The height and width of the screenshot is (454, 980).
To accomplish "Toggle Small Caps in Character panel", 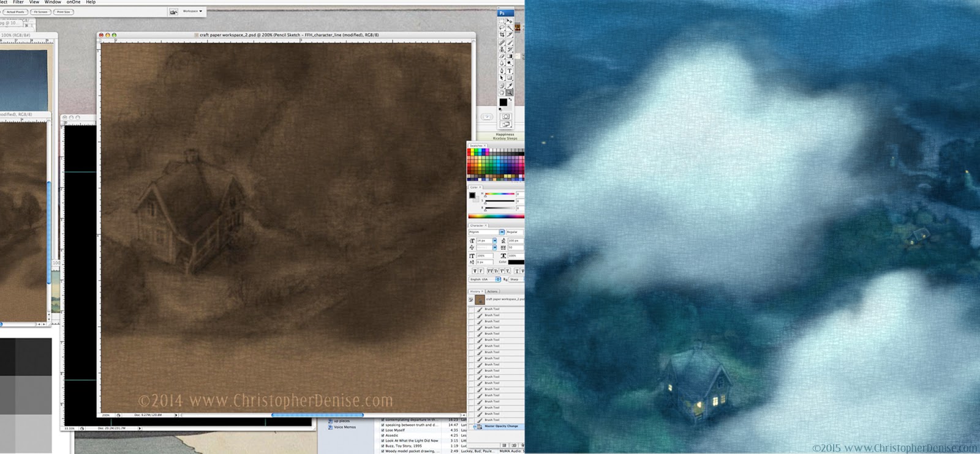I will coord(496,270).
